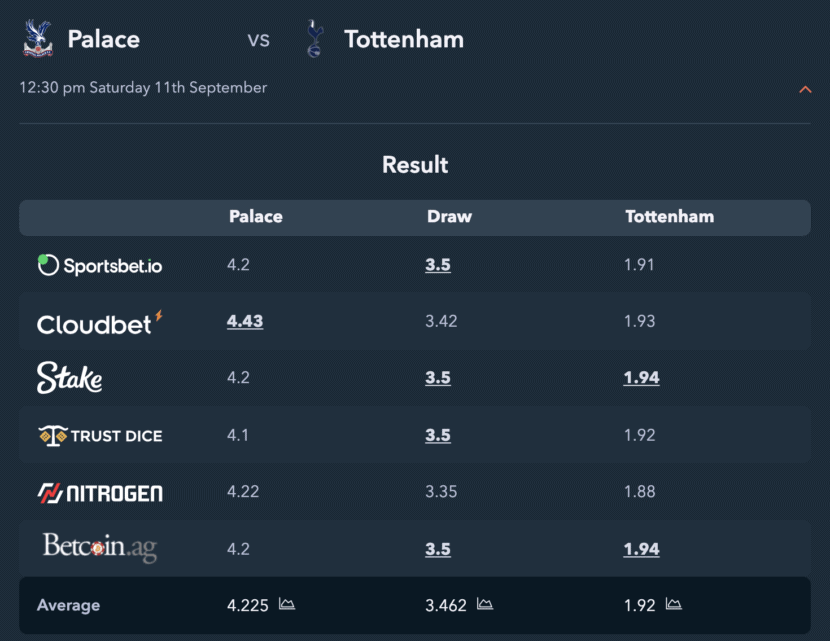This screenshot has height=641, width=830.
Task: Open Draw average odds history chart icon
Action: [x=485, y=604]
